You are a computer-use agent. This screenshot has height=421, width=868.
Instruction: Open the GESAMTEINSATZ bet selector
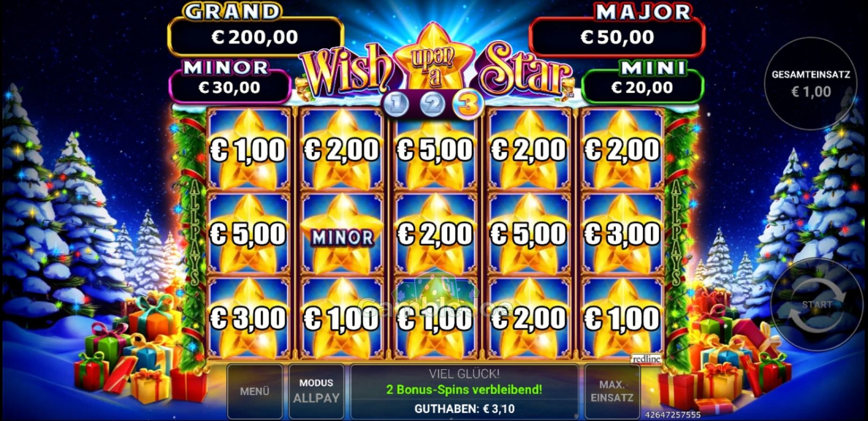(x=810, y=84)
